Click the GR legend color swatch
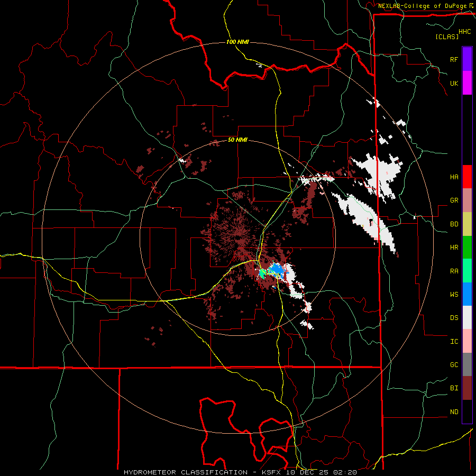Viewport: 476px width, 476px height. point(467,200)
